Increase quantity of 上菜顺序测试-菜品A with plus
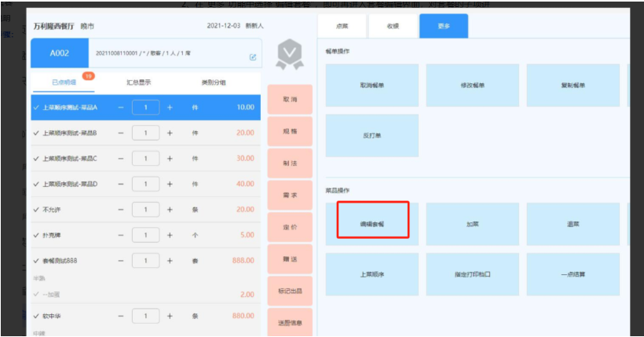 (x=170, y=107)
